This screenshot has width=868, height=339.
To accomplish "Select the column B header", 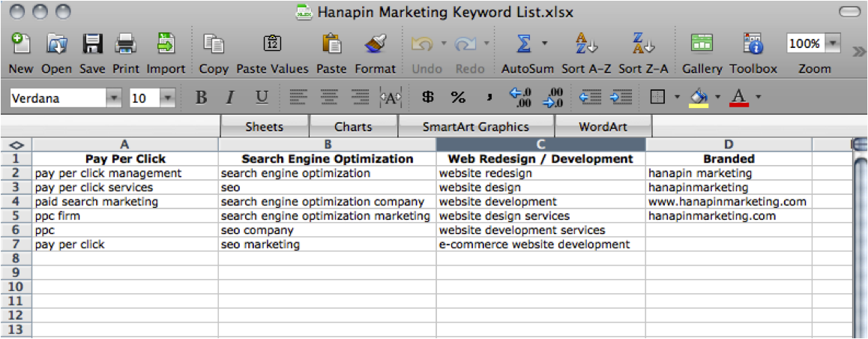I will coord(327,145).
